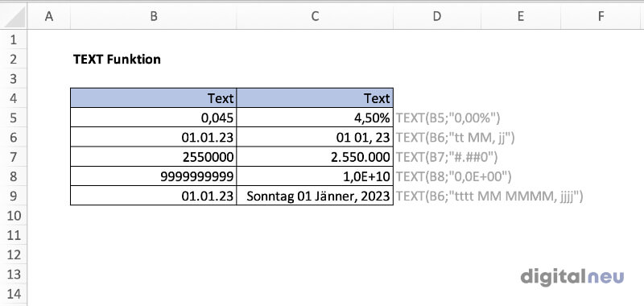Select row 12 header
The image size is (644, 306).
coord(14,254)
